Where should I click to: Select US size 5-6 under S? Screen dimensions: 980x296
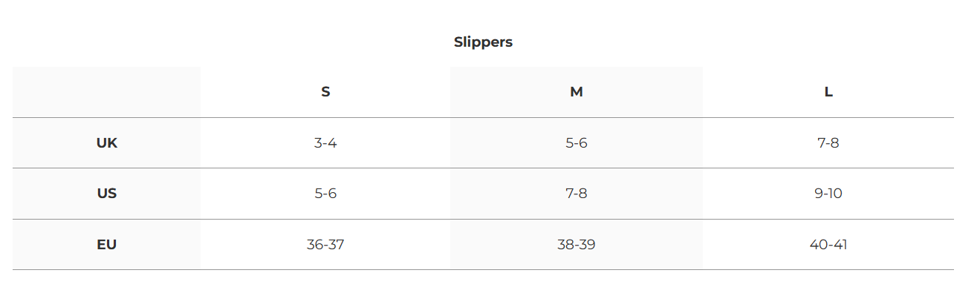click(x=325, y=194)
